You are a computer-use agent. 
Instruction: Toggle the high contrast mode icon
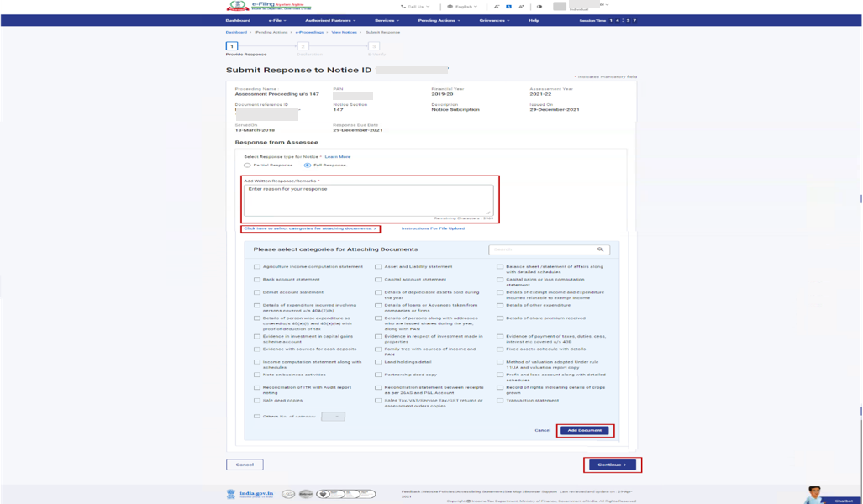[x=539, y=7]
